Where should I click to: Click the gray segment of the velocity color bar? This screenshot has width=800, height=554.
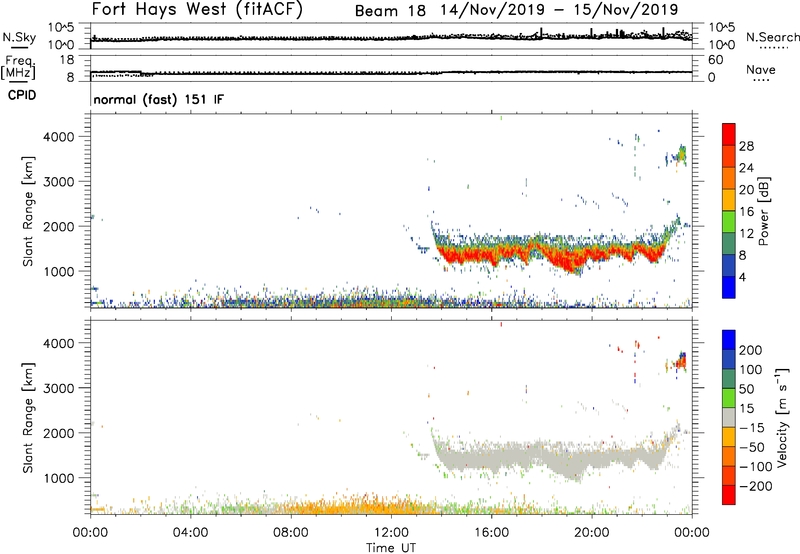coord(729,417)
